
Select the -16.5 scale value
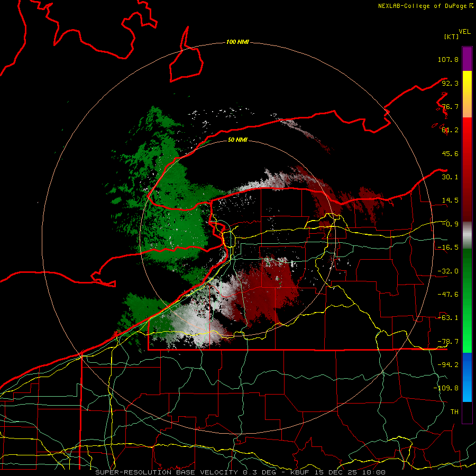click(x=448, y=248)
